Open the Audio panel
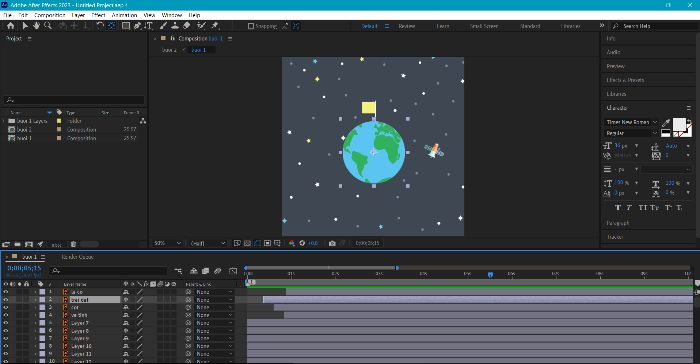 click(613, 52)
